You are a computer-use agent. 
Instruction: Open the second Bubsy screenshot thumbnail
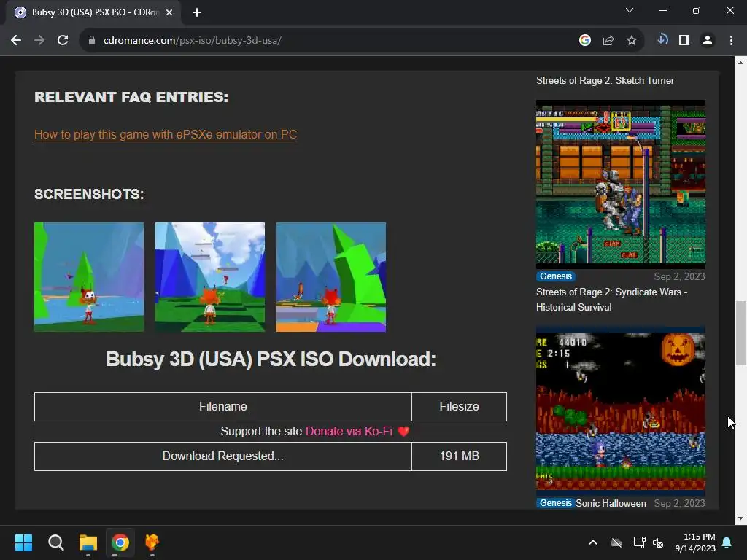(210, 277)
